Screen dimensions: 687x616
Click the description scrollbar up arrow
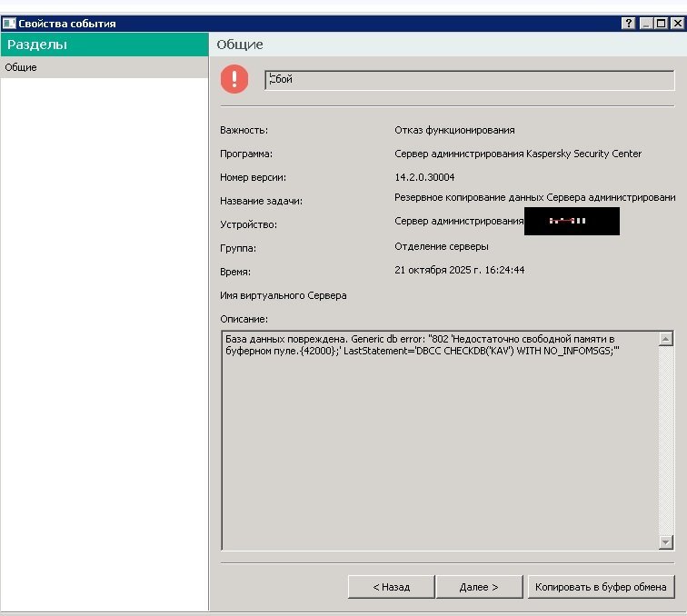tap(665, 339)
